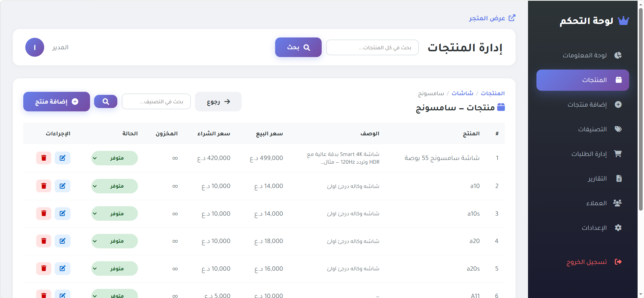The width and height of the screenshot is (644, 298).
Task: Edit the a20s product row
Action: click(x=62, y=269)
